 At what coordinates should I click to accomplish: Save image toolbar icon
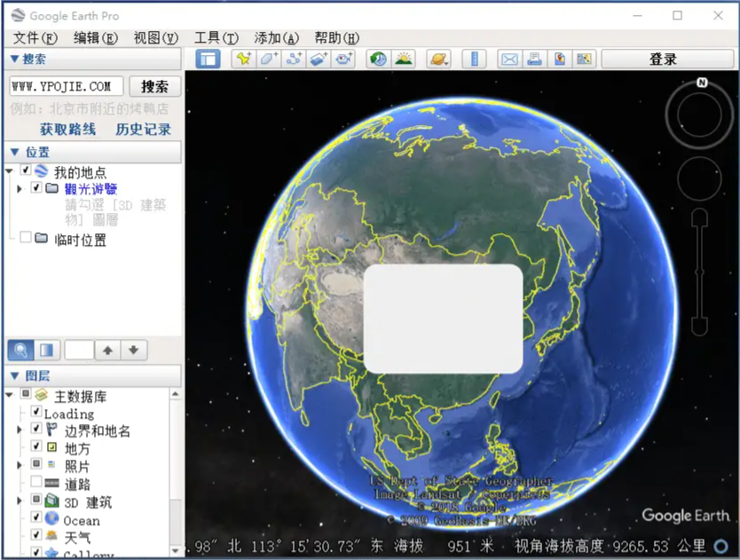559,59
